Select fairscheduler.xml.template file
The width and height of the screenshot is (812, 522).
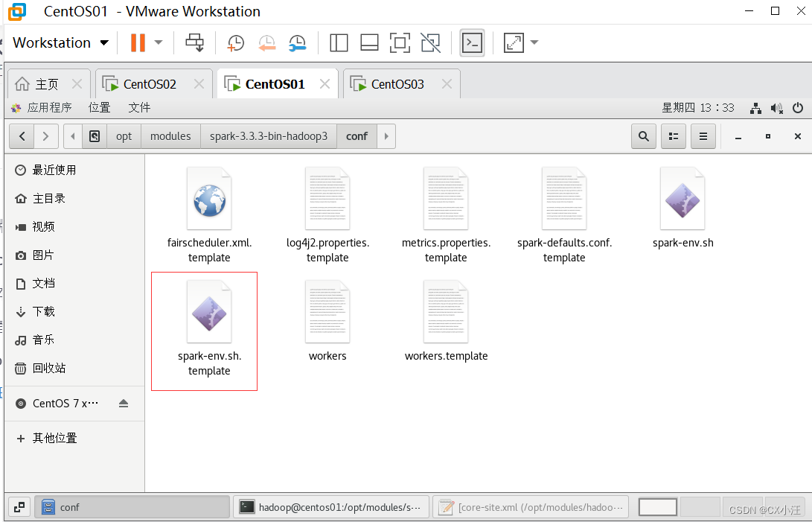pyautogui.click(x=209, y=215)
